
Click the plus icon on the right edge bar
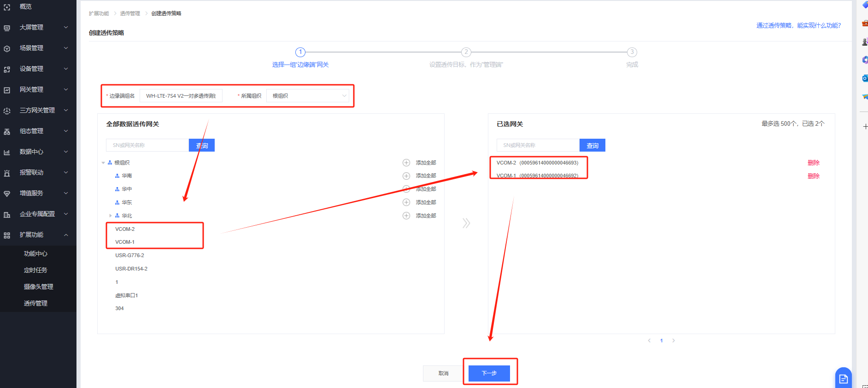click(865, 126)
